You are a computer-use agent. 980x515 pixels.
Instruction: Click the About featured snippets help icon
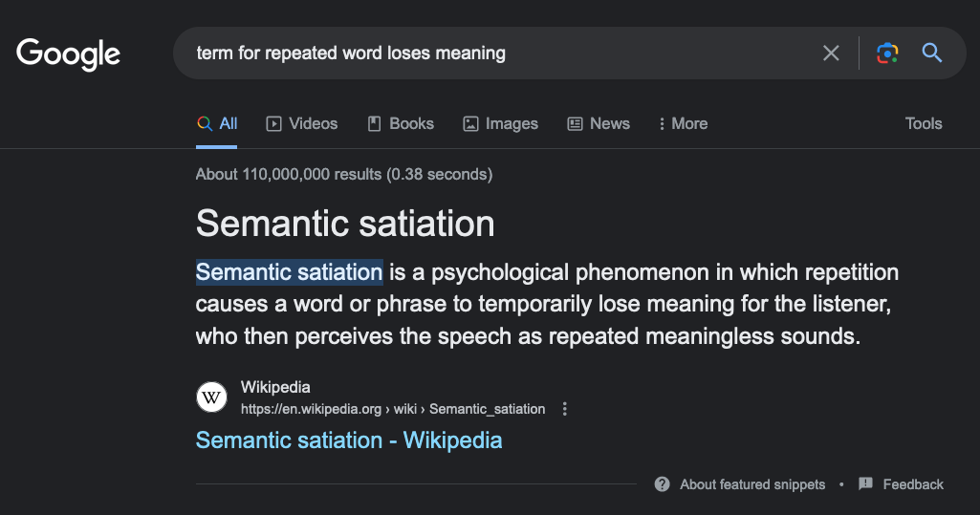click(662, 484)
